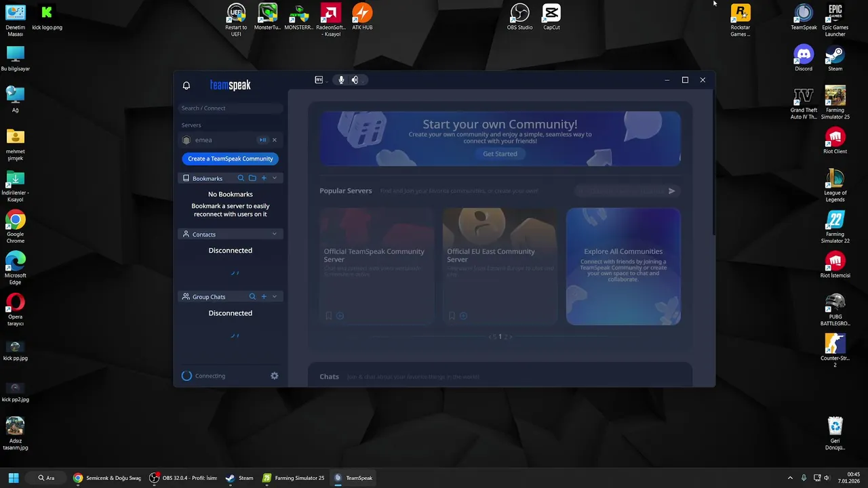Search group chats with the magnifier icon
Viewport: 868px width, 488px height.
click(x=252, y=296)
